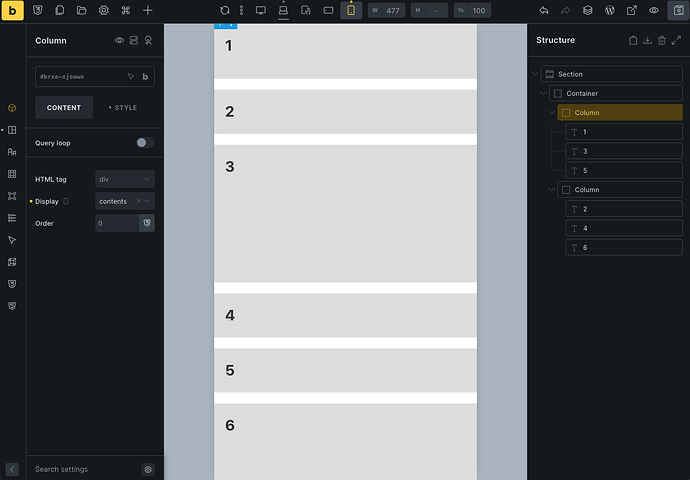
Task: Click the stacked rows icon beside Column title
Action: point(134,40)
